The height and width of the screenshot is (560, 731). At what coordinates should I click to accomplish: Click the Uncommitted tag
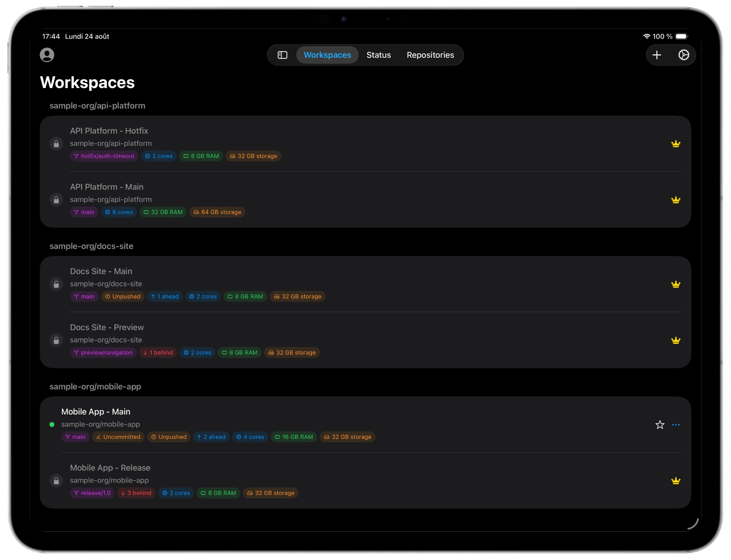tap(118, 437)
